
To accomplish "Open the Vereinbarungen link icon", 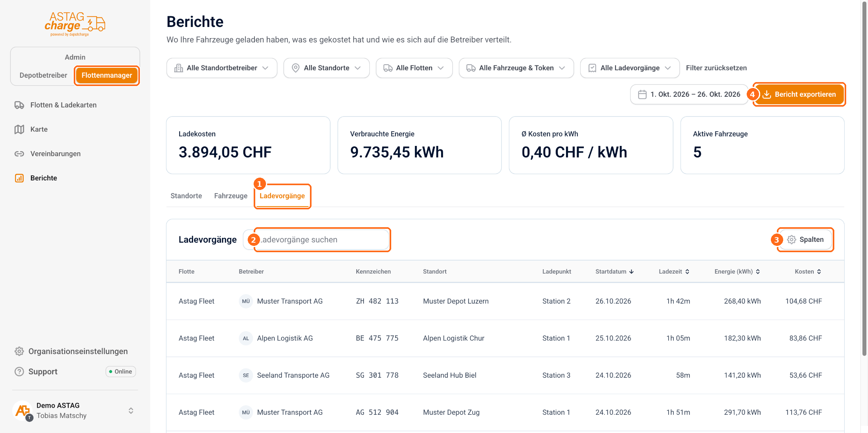I will [x=19, y=154].
